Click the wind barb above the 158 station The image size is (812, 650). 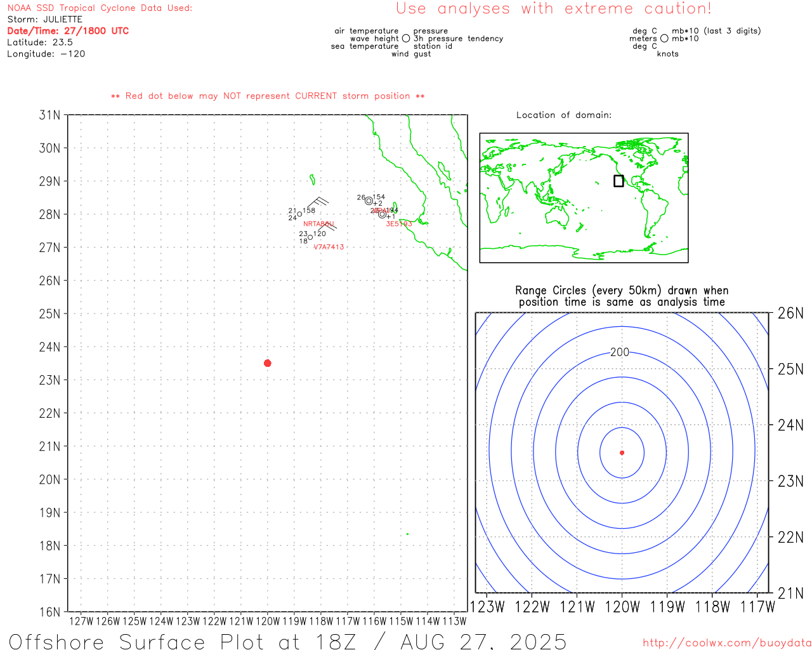(x=318, y=202)
